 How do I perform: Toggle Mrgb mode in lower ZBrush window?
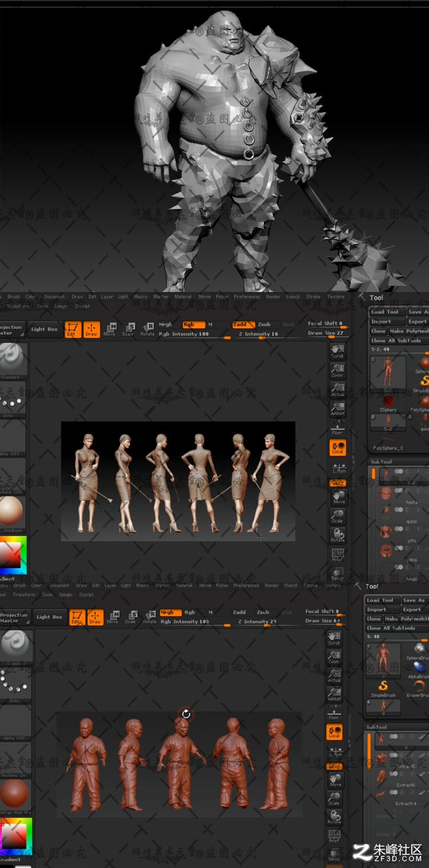pos(170,612)
